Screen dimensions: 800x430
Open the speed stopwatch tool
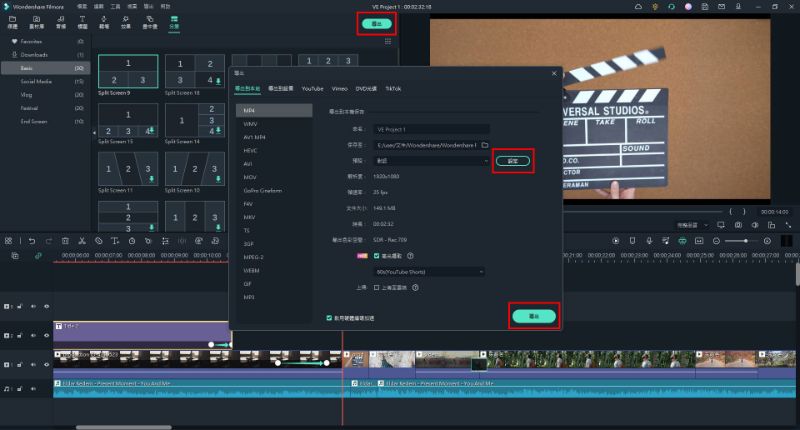(x=132, y=241)
